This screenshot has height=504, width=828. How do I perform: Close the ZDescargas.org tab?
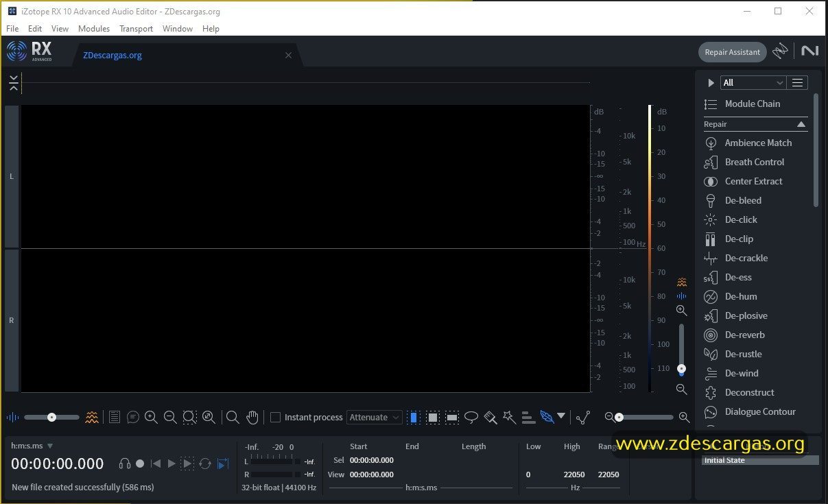tap(288, 56)
